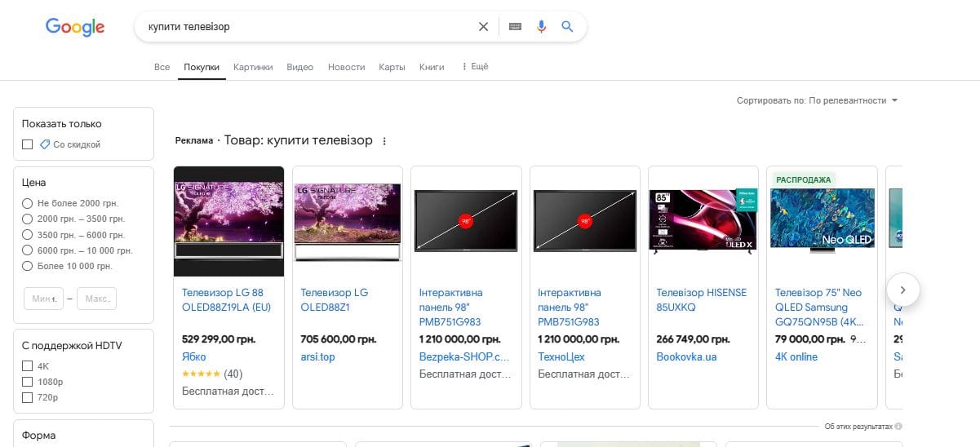Screen dimensions: 980x447
Task: Tick the Со скидкой checkbox
Action: coord(28,144)
